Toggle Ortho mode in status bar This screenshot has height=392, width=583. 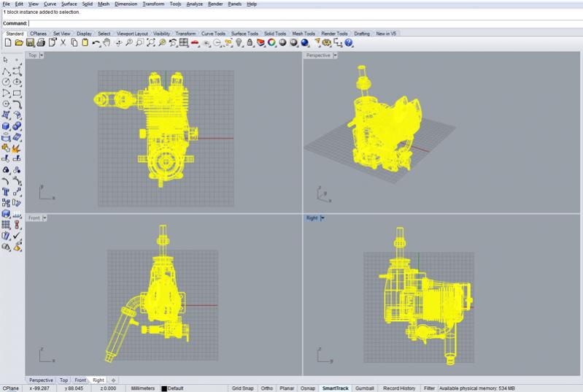(266, 388)
